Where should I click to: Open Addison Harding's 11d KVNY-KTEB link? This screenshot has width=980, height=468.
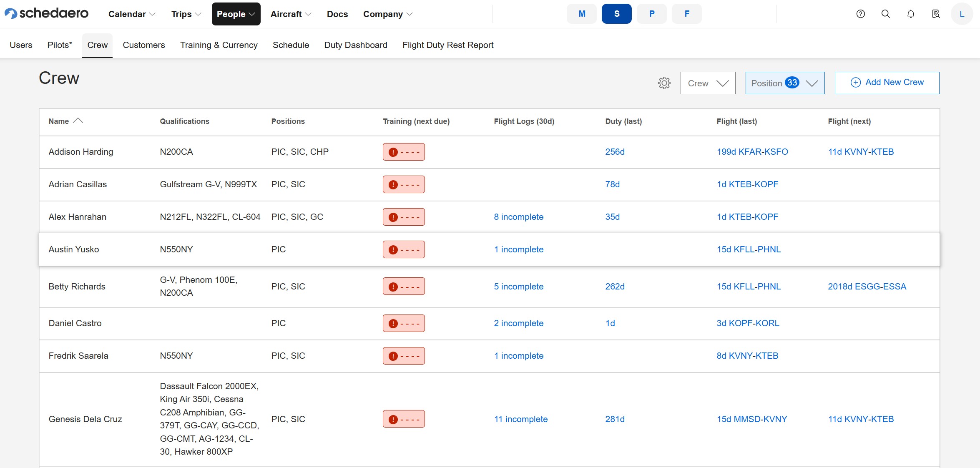pos(861,152)
